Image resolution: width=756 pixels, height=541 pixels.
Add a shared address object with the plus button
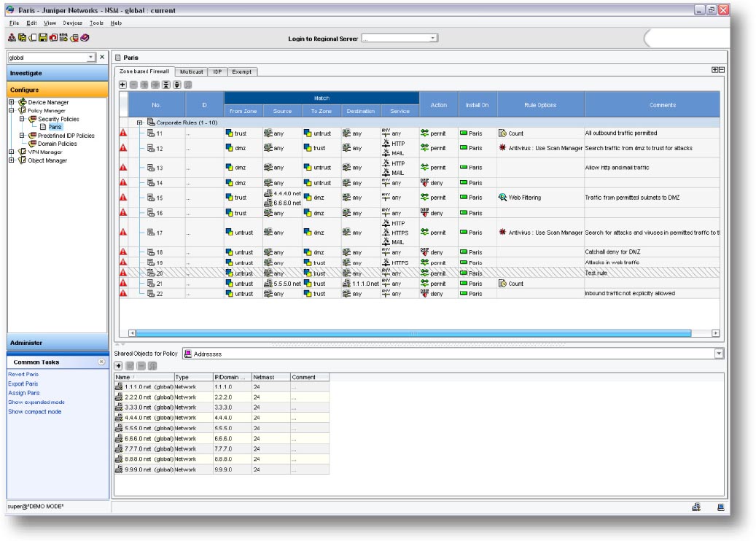coord(119,366)
